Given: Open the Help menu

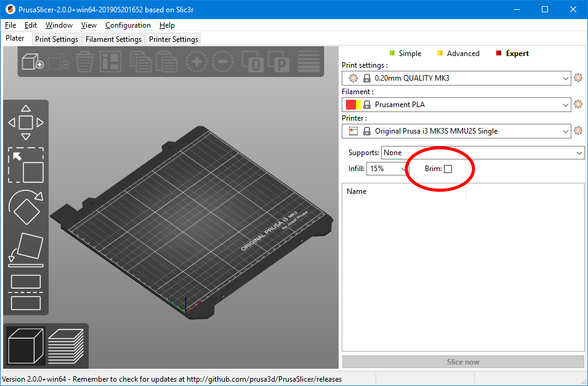Looking at the screenshot, I should tap(167, 25).
